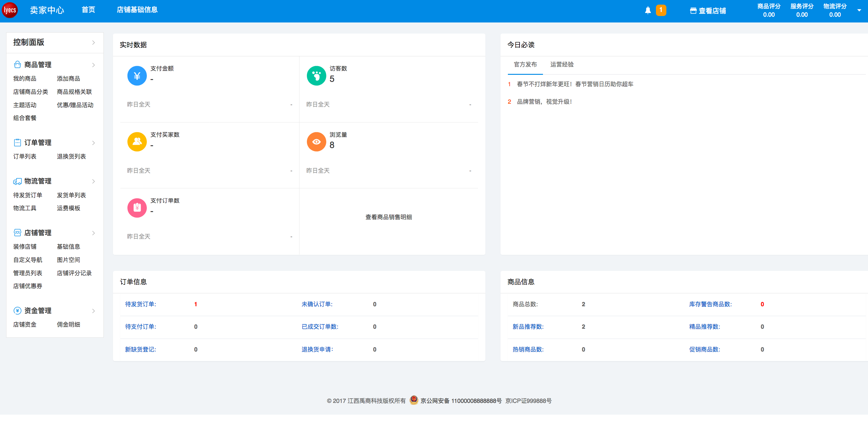Click the orange notification count badge
Image resolution: width=868 pixels, height=434 pixels.
coord(661,10)
